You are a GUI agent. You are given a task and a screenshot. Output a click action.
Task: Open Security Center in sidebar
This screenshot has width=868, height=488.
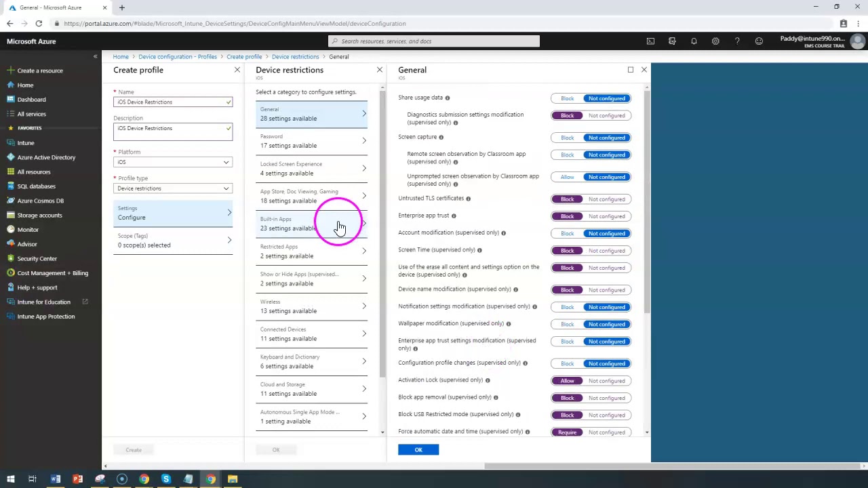coord(37,259)
